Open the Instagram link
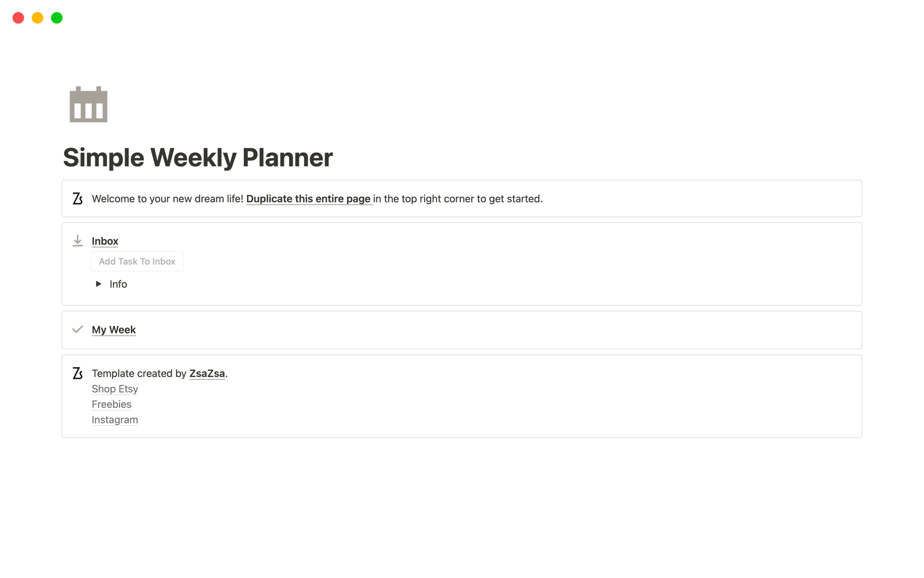The width and height of the screenshot is (924, 578). click(115, 420)
